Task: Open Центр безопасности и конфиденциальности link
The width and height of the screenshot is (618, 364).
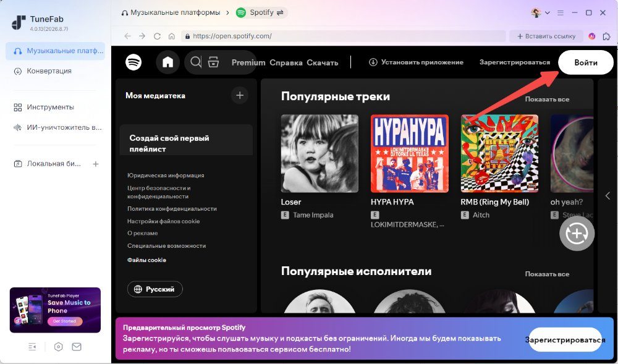Action: [x=159, y=192]
